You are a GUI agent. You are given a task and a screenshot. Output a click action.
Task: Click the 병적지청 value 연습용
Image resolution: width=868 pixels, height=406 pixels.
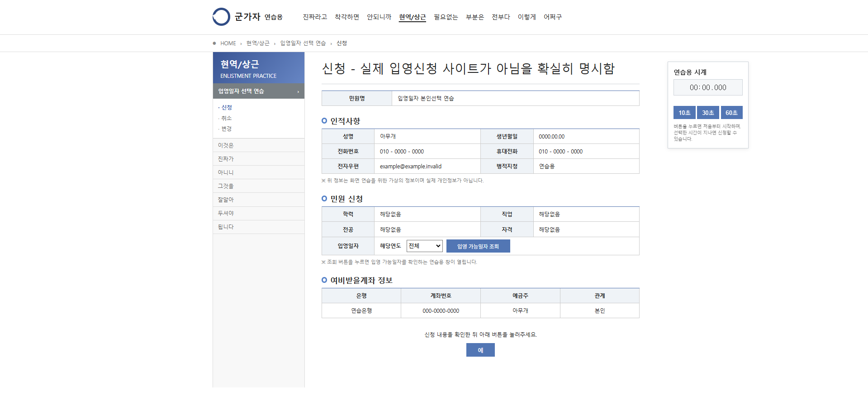click(547, 167)
